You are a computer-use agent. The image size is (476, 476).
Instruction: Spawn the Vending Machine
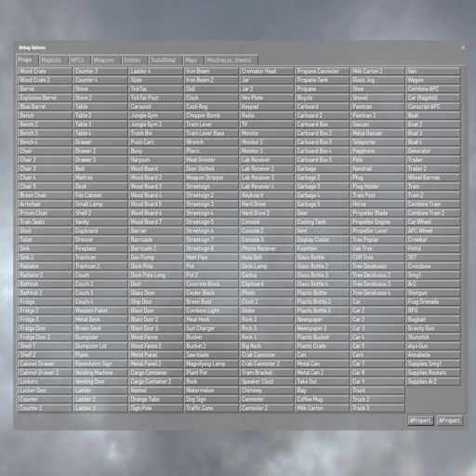pos(100,373)
